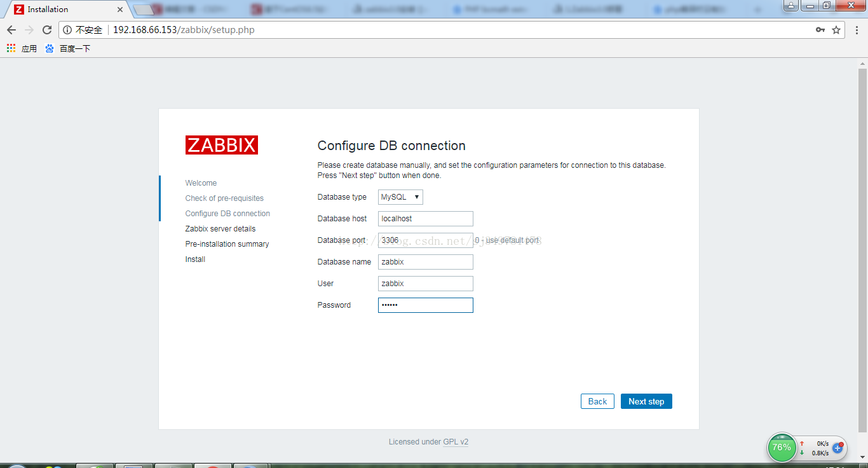Image resolution: width=868 pixels, height=468 pixels.
Task: Click the Database host field
Action: 426,219
